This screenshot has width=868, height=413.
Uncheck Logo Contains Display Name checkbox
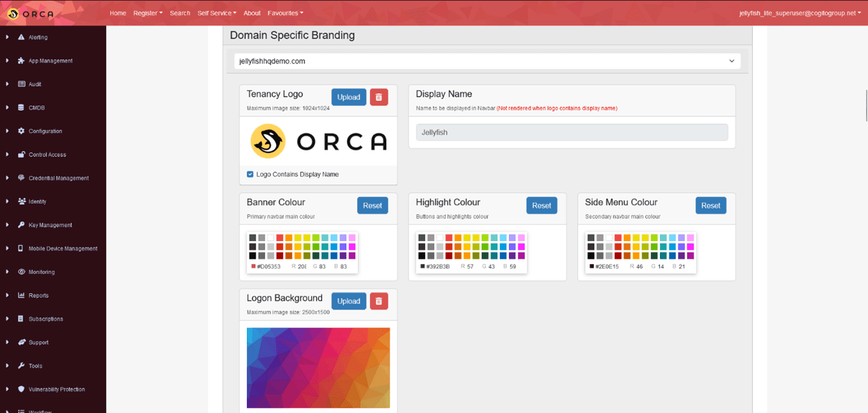pyautogui.click(x=250, y=174)
